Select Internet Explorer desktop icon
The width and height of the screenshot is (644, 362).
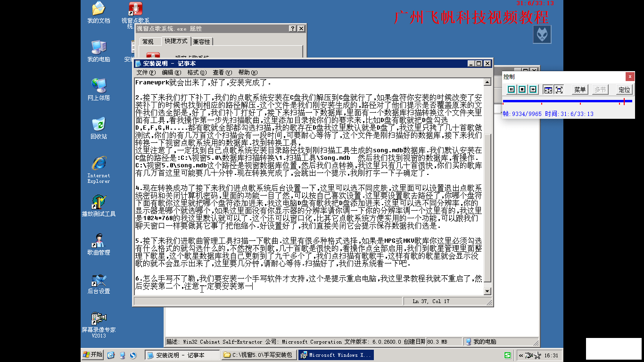point(99,170)
